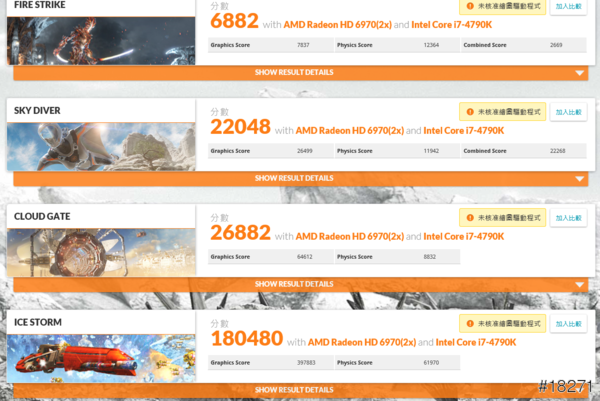Click Fire Strike Combined Score value 2669
Image resolution: width=600 pixels, height=401 pixels.
click(556, 45)
